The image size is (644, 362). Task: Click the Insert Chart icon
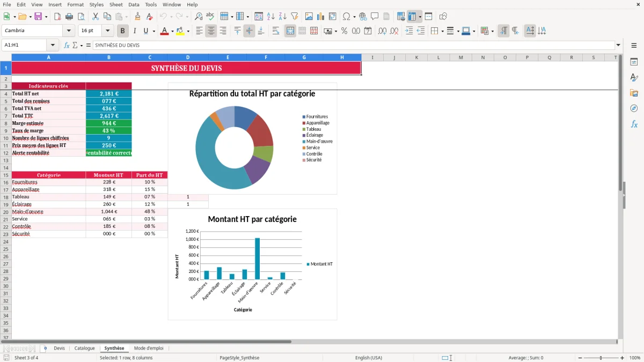321,17
